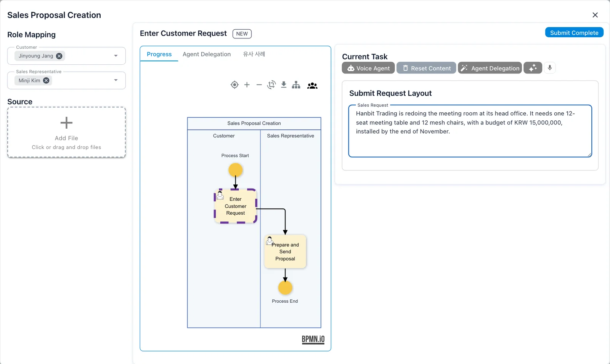The width and height of the screenshot is (610, 364).
Task: Click the Customer lane header
Action: click(224, 136)
